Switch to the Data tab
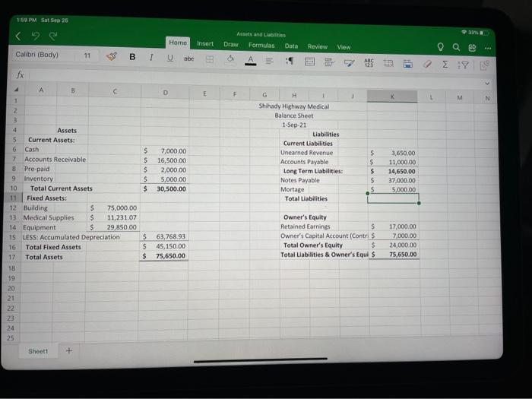532x399 pixels. click(x=291, y=46)
